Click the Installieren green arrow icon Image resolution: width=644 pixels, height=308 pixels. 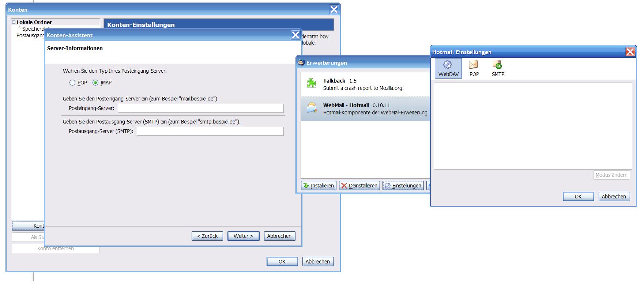306,186
